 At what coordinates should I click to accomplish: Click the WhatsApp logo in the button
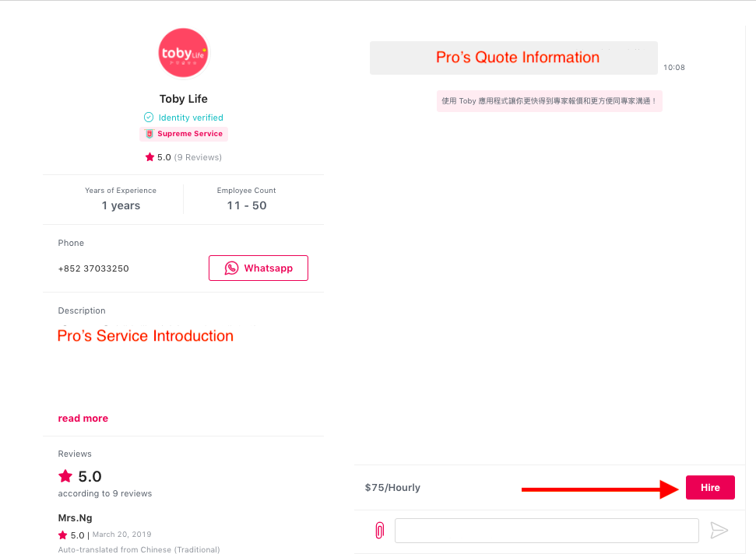[x=231, y=268]
